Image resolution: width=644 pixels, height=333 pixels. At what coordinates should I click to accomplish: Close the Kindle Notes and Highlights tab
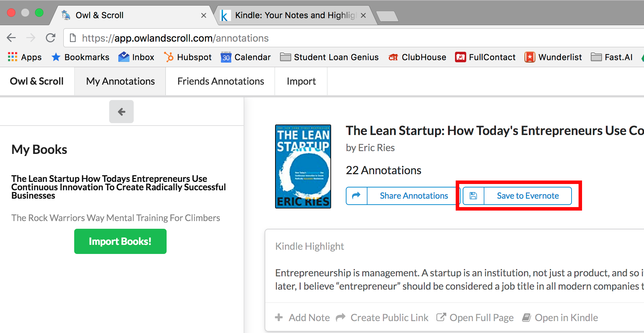click(363, 15)
